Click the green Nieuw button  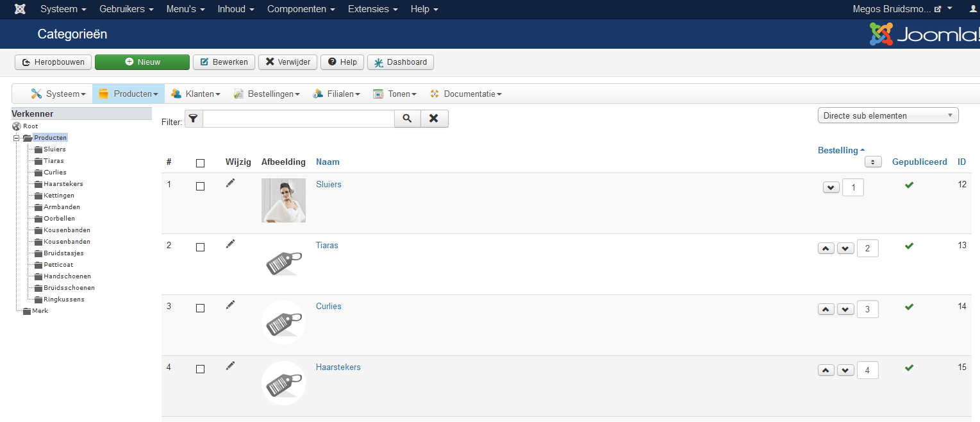point(142,62)
